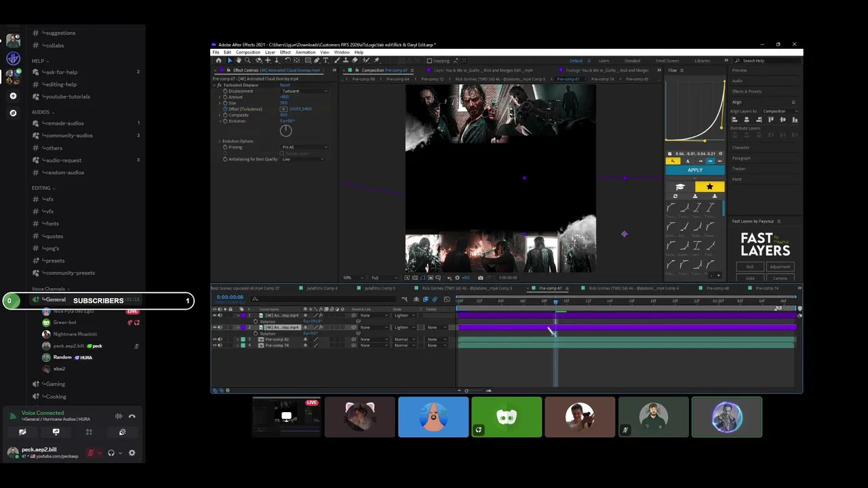Select the Zoom magnifier tool
The width and height of the screenshot is (868, 488).
click(x=248, y=60)
